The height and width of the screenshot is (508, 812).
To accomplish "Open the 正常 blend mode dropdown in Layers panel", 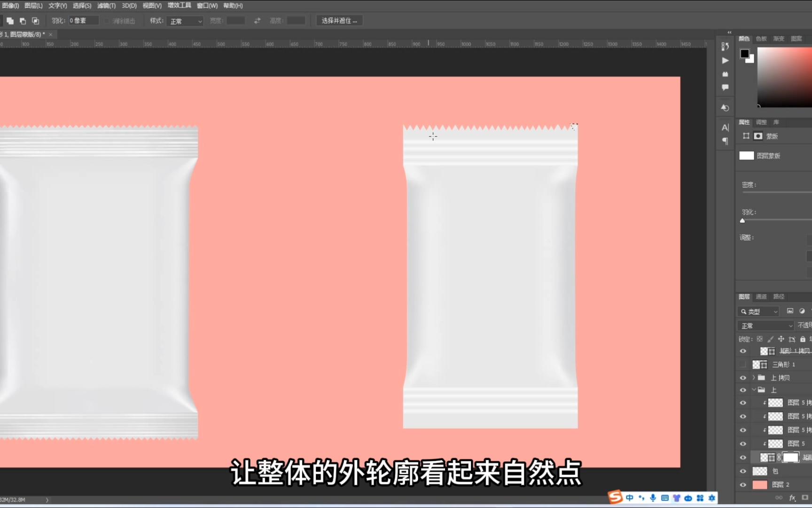I will [x=765, y=325].
